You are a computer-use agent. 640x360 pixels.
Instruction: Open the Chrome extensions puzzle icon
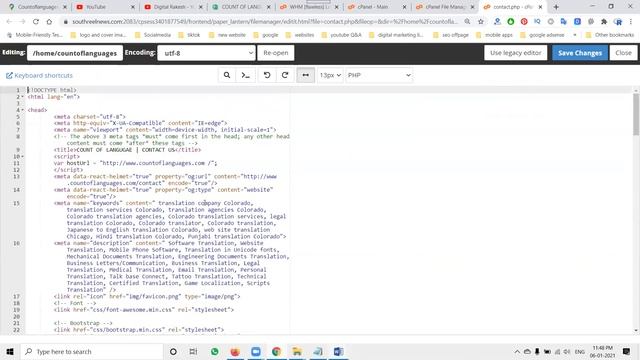tap(604, 22)
